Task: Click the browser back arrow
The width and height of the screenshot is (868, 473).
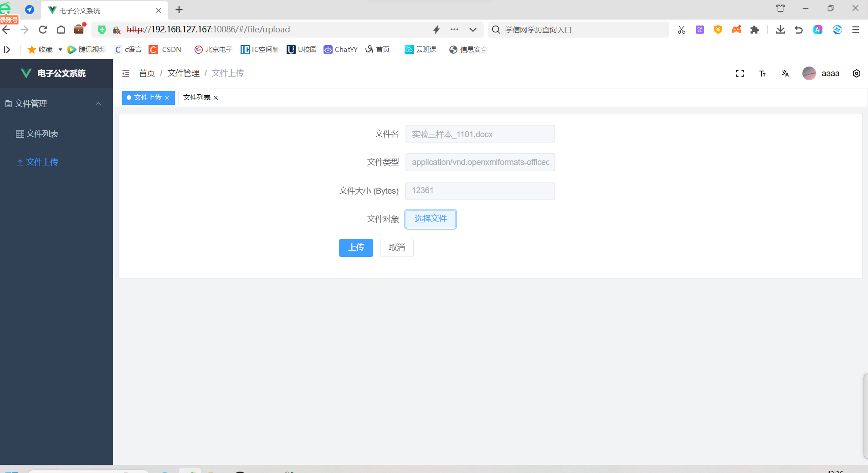Action: pyautogui.click(x=6, y=30)
